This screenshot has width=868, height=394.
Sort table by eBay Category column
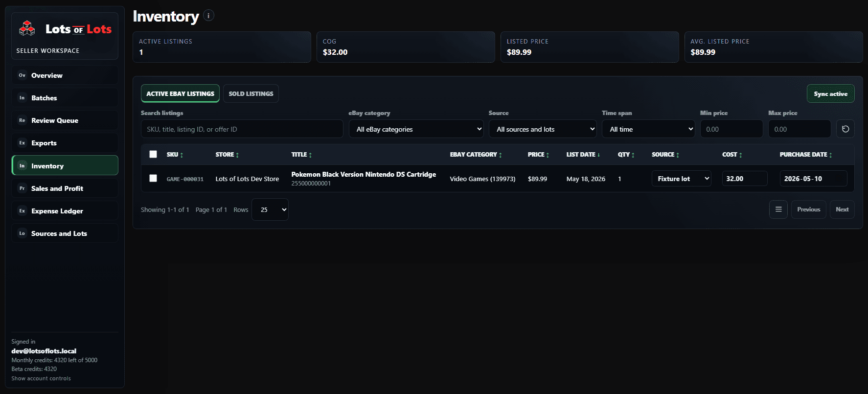(x=476, y=155)
